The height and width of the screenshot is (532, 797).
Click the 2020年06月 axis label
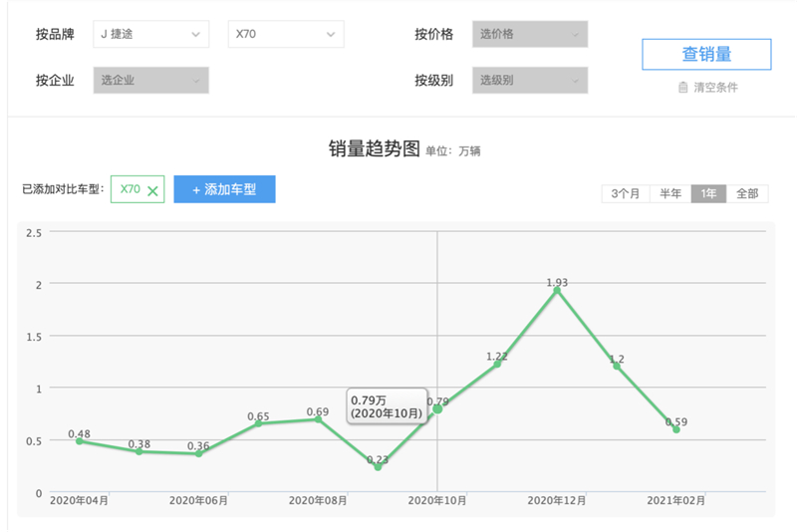pos(198,500)
